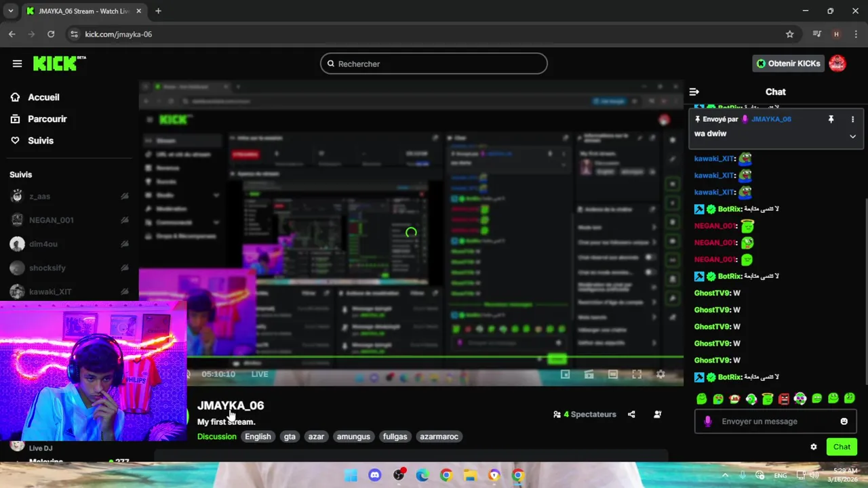Bookmark page with Chrome star icon
868x488 pixels.
[789, 34]
